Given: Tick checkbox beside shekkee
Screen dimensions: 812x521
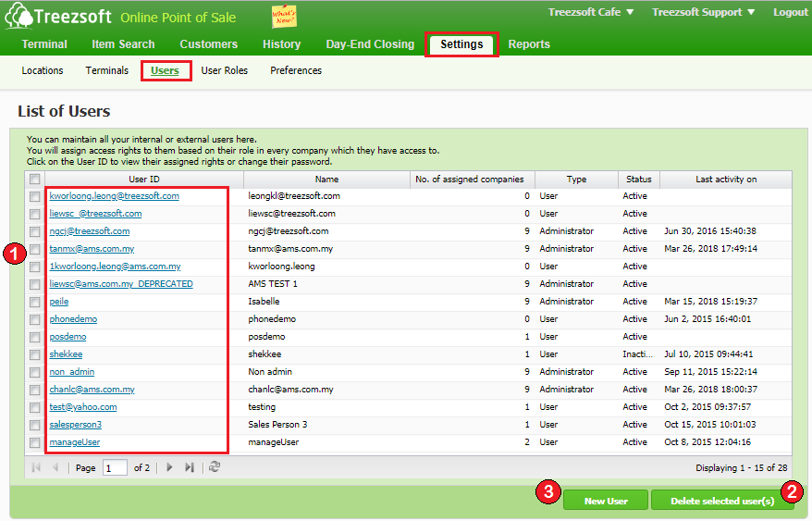Looking at the screenshot, I should click(x=35, y=355).
